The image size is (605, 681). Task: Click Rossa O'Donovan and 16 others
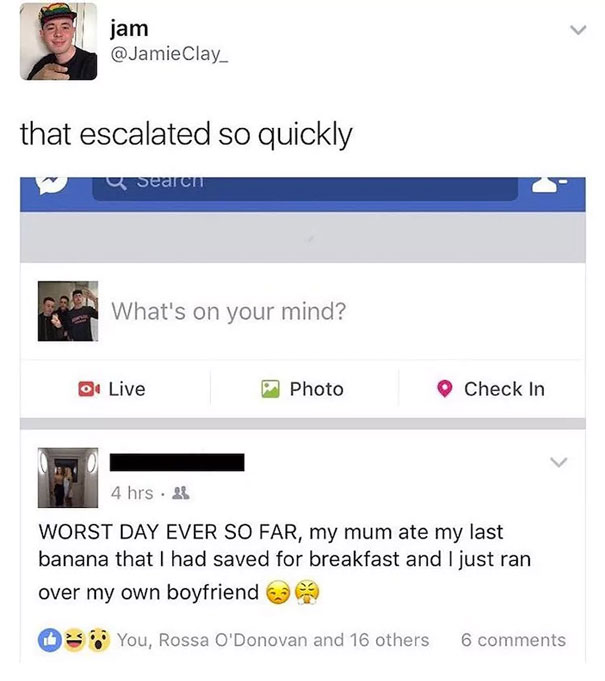tap(294, 640)
